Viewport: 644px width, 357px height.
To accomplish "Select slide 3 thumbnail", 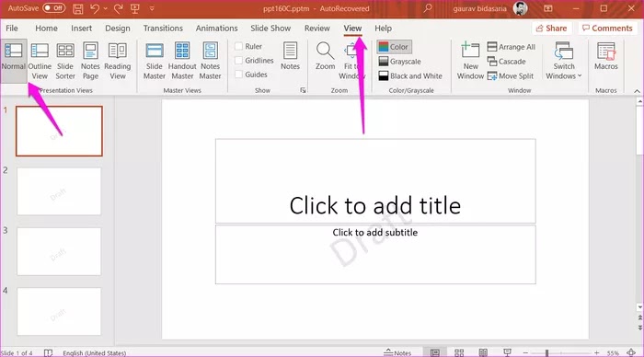I will click(59, 251).
